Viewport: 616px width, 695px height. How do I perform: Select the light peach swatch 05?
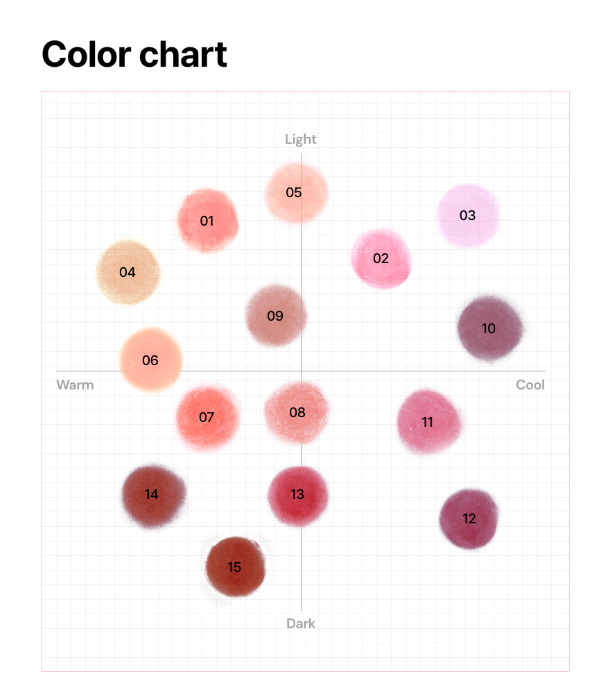pos(295,192)
